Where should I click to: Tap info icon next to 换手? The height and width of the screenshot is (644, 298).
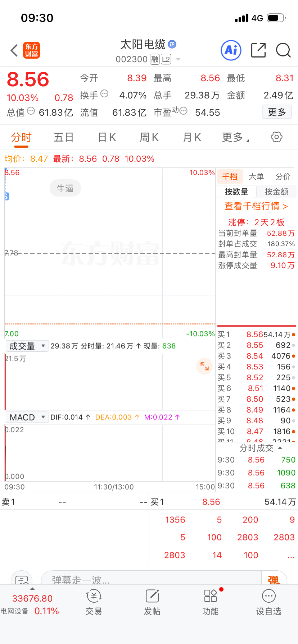tap(104, 94)
